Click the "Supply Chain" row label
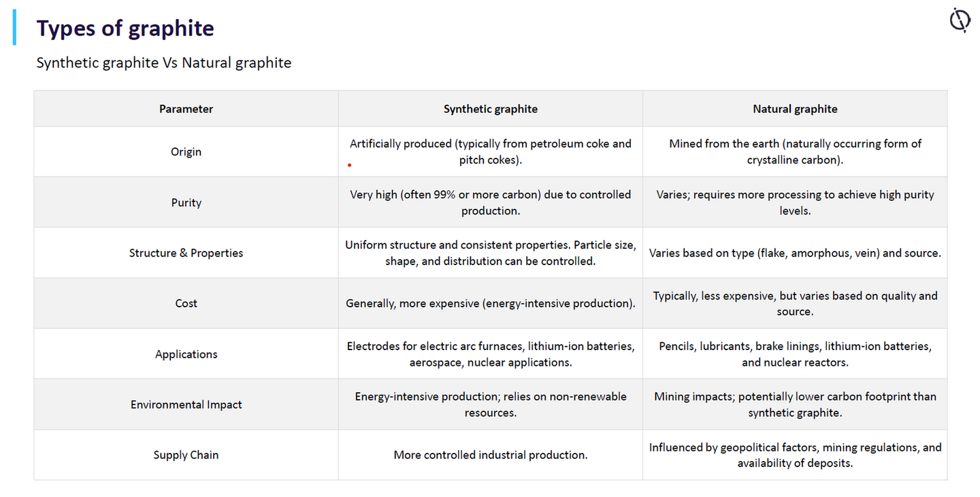The height and width of the screenshot is (497, 980). coord(186,455)
